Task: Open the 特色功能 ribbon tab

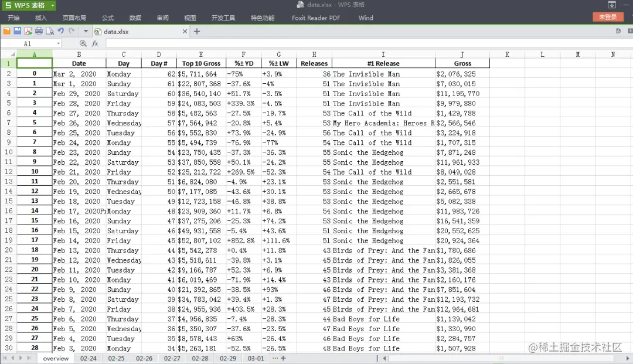Action: pyautogui.click(x=263, y=18)
